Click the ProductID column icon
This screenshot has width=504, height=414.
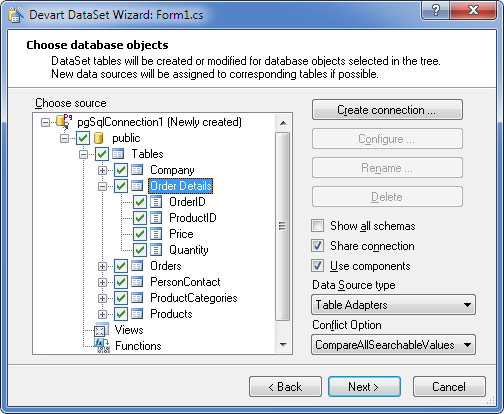click(156, 218)
